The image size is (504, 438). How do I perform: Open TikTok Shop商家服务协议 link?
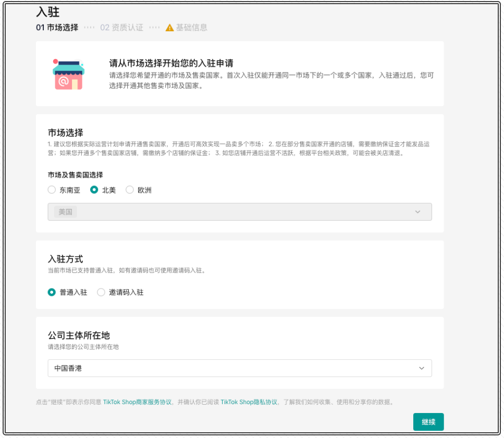point(137,402)
